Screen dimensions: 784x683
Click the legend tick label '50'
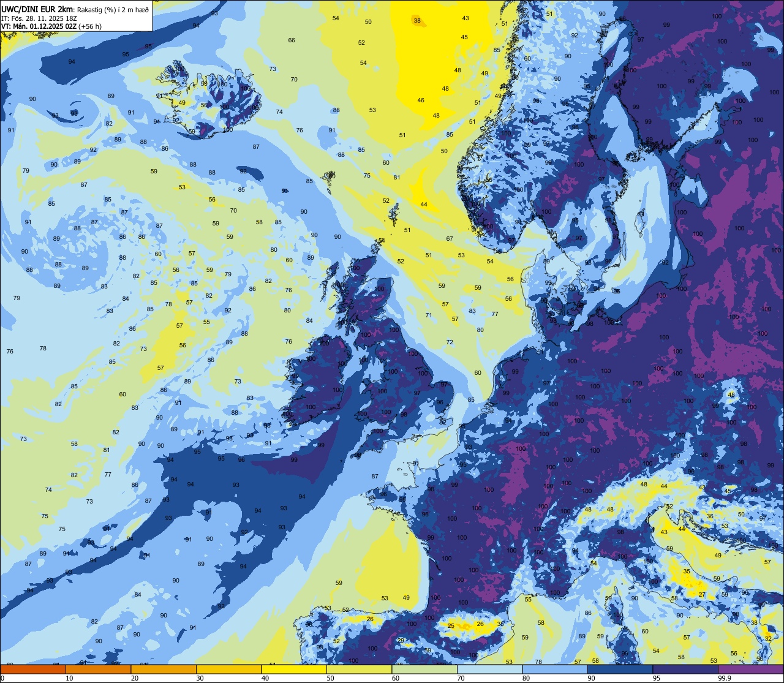330,678
